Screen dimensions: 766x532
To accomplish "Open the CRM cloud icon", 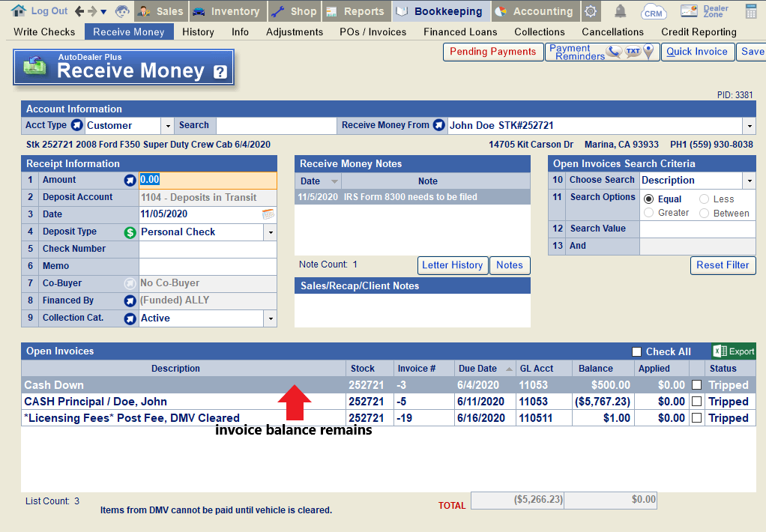I will pyautogui.click(x=654, y=11).
